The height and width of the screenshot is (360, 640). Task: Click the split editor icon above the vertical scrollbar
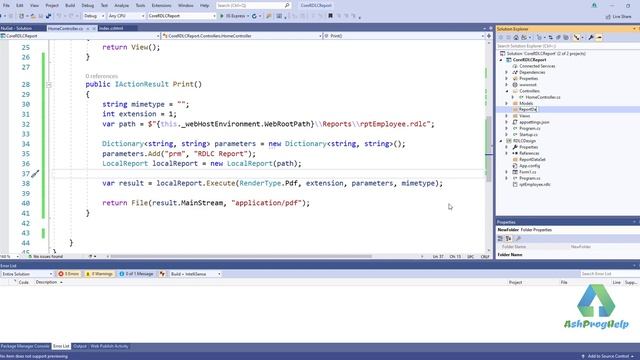pyautogui.click(x=489, y=36)
